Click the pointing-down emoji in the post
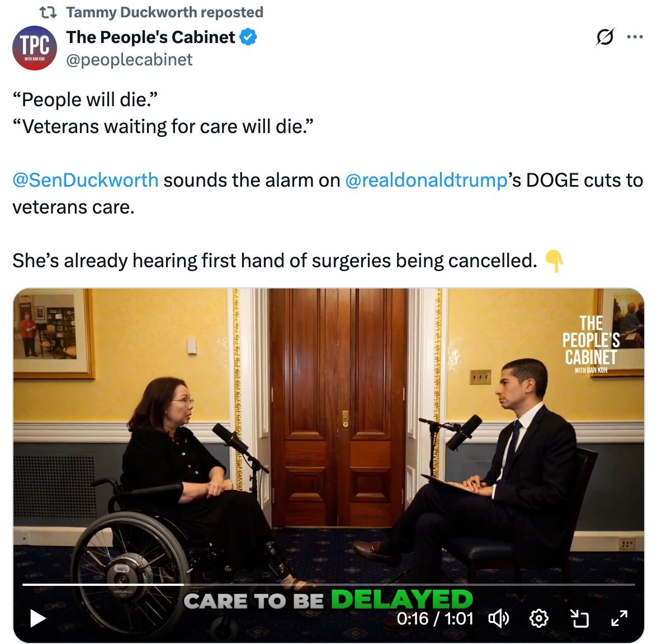Image resolution: width=662 pixels, height=644 pixels. tap(554, 261)
